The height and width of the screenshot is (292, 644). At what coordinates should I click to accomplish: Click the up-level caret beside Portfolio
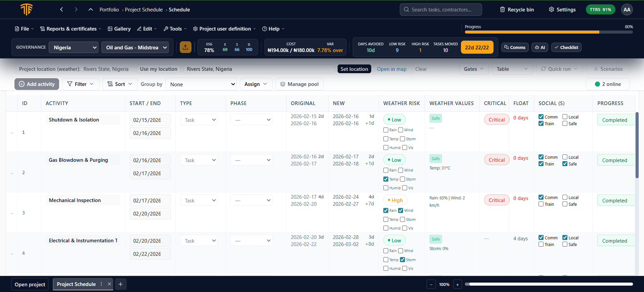pyautogui.click(x=91, y=10)
